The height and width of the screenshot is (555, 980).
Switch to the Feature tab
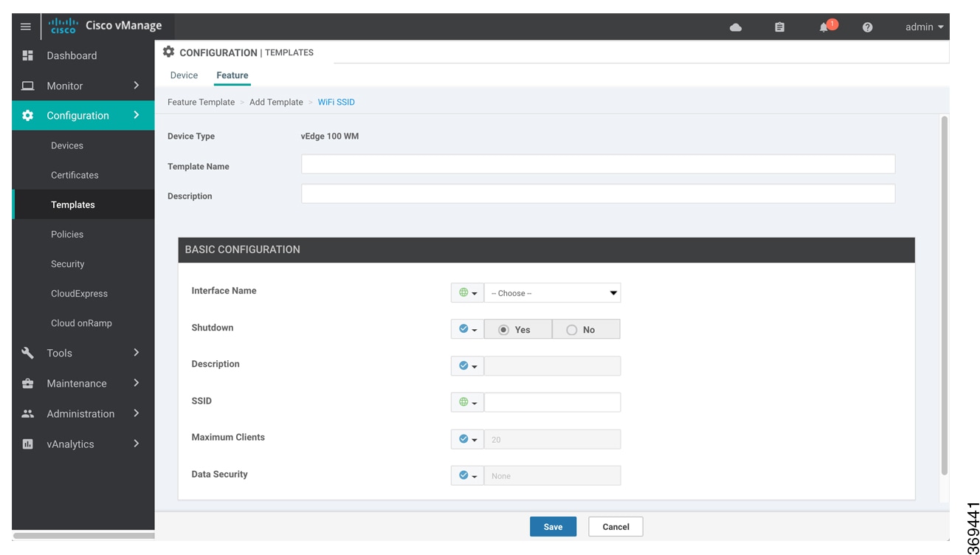pos(232,75)
